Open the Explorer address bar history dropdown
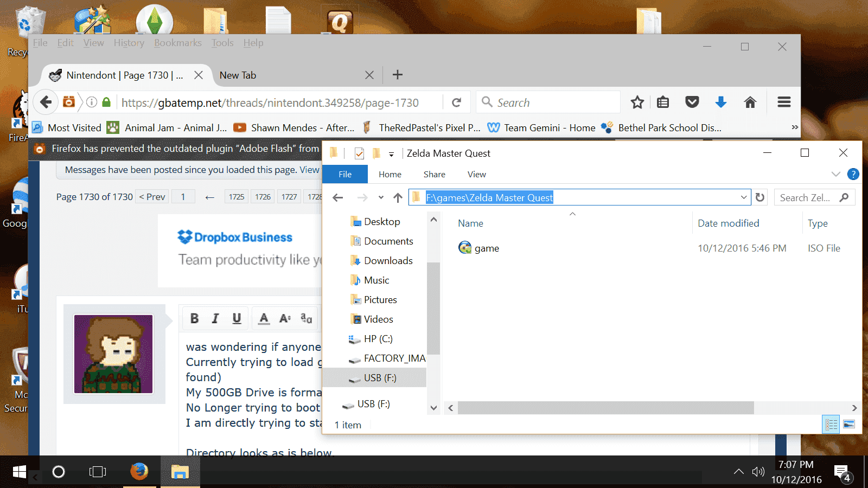 (x=744, y=197)
